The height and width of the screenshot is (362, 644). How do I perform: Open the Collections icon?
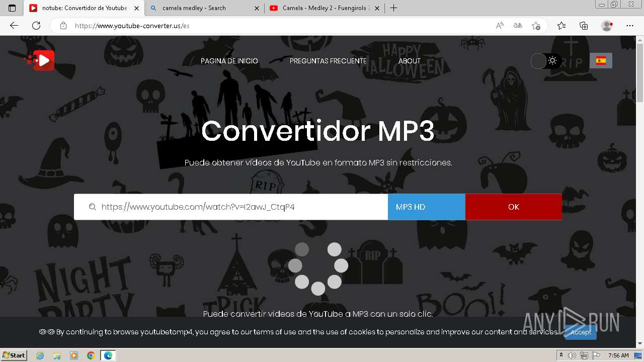(x=584, y=26)
